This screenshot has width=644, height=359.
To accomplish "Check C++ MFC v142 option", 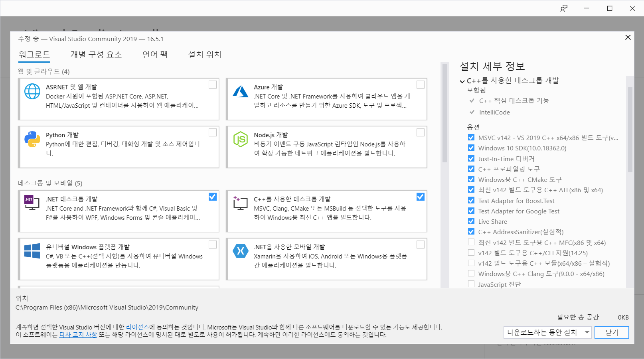I will point(471,242).
